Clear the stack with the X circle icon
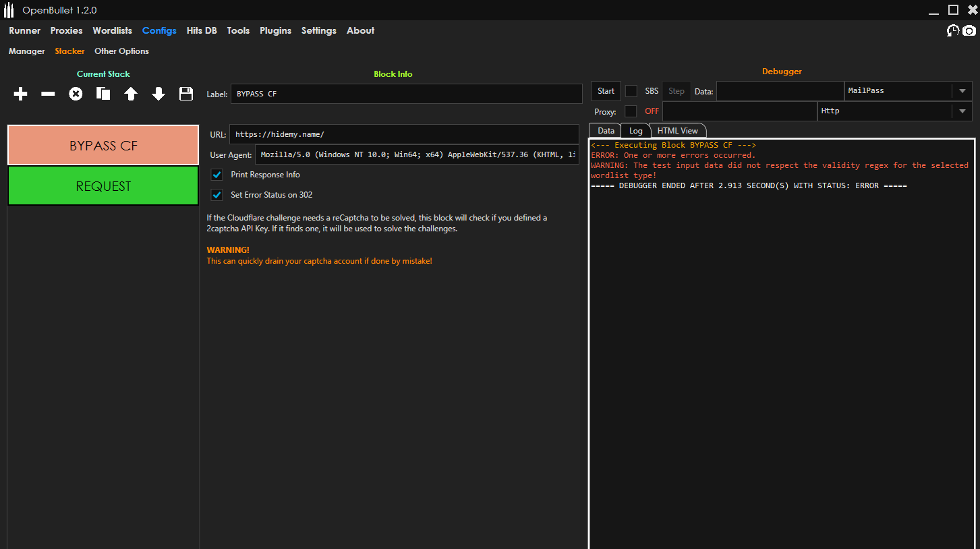This screenshot has height=549, width=980. (x=75, y=94)
